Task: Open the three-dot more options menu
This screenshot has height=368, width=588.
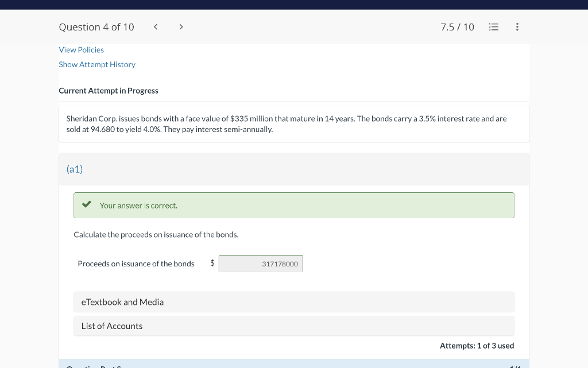Action: tap(517, 27)
